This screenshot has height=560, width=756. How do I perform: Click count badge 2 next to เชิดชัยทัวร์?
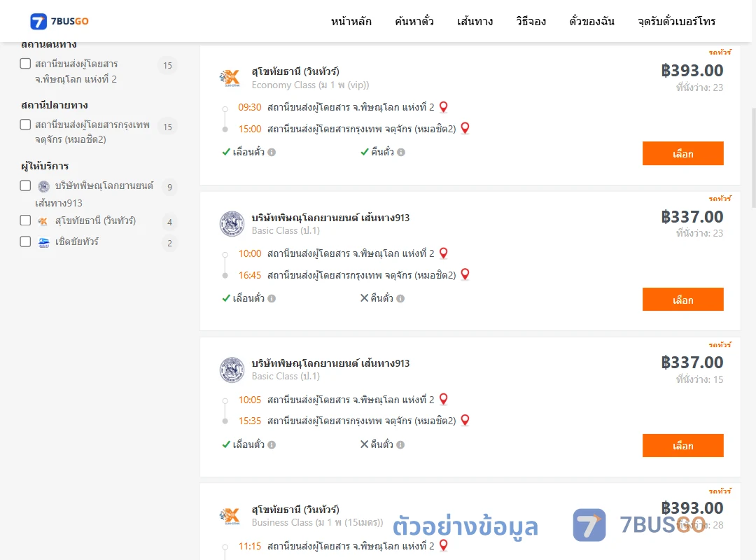(x=169, y=244)
